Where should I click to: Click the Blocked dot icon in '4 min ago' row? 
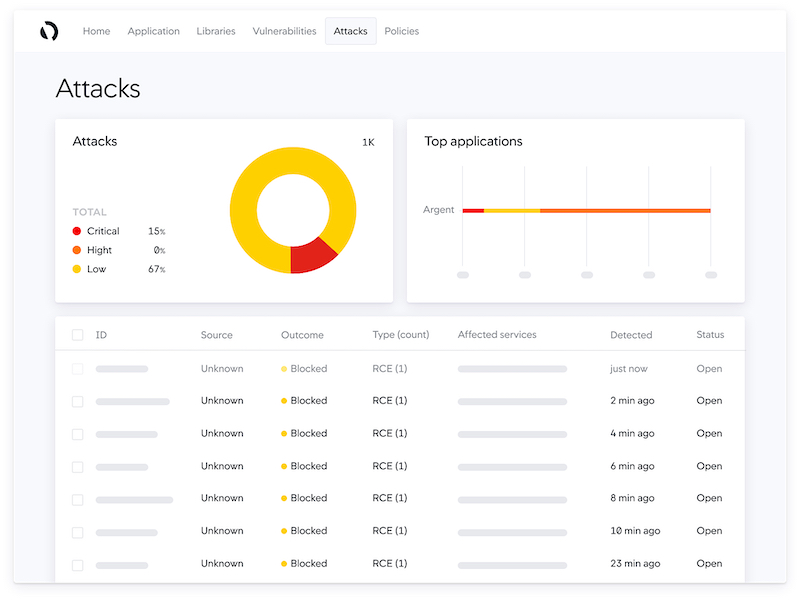point(284,434)
